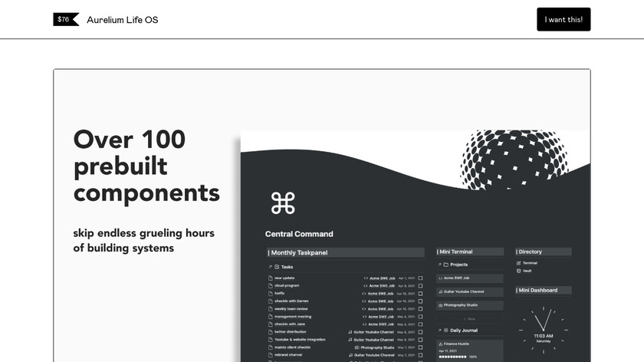Click page icon of rebrand channel

[270, 355]
